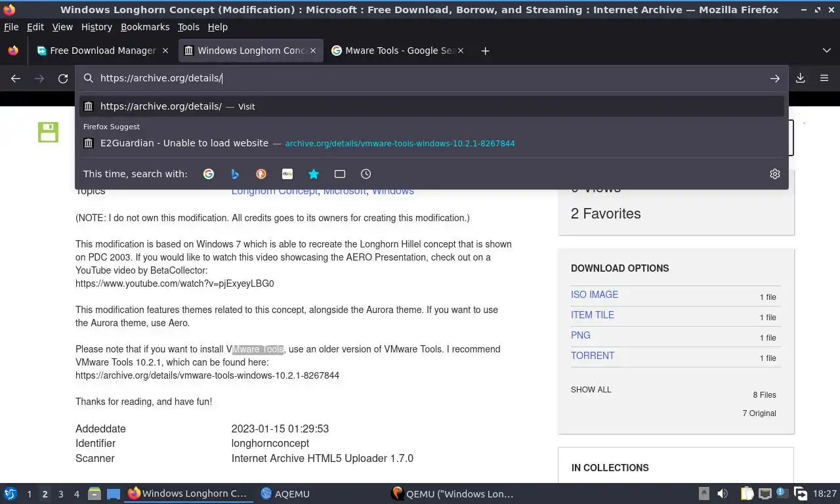
Task: Download the ISO IMAGE option
Action: pyautogui.click(x=595, y=295)
